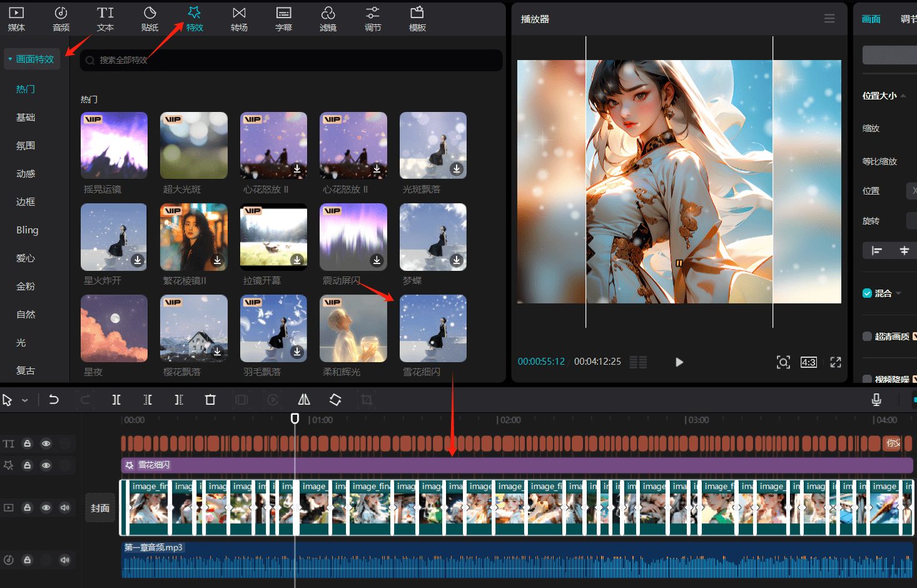
Task: Click the rotate icon in timeline toolbar
Action: pyautogui.click(x=335, y=399)
